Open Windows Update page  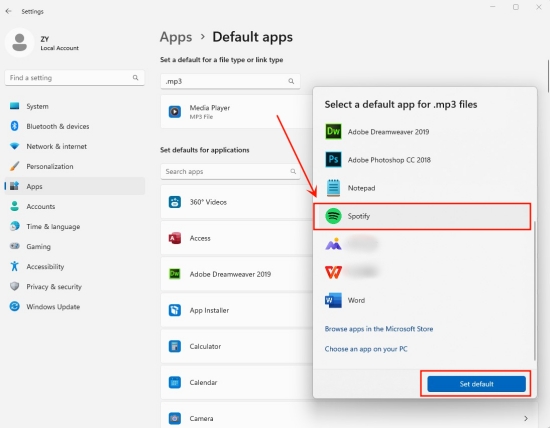coord(75,306)
